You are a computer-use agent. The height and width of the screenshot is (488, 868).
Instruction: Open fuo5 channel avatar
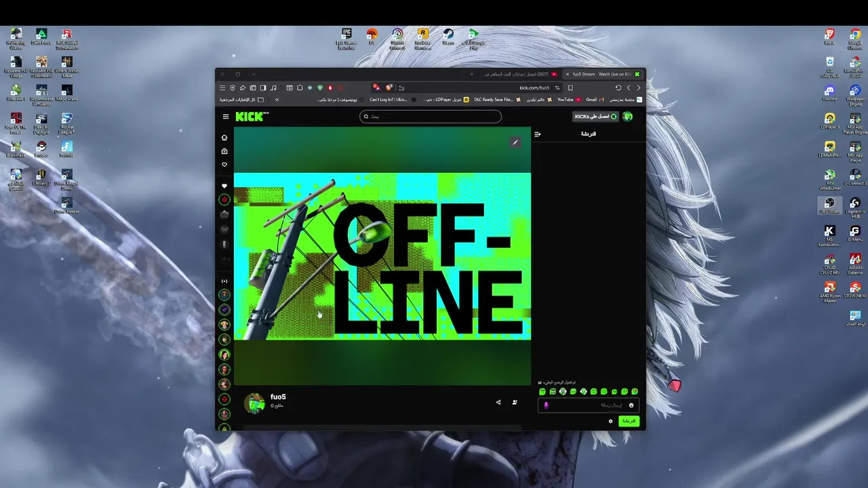click(x=255, y=403)
